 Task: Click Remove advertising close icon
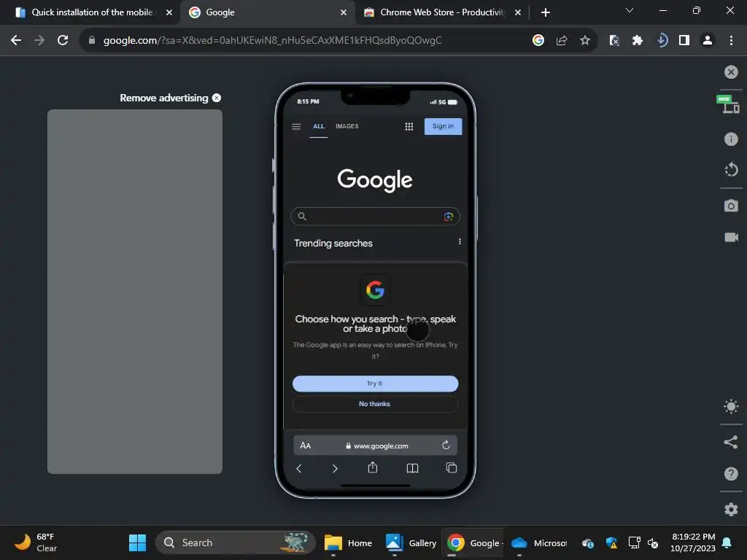(216, 98)
